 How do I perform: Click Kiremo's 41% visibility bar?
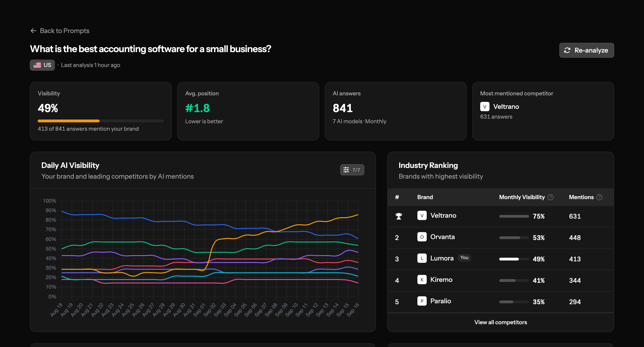point(514,280)
